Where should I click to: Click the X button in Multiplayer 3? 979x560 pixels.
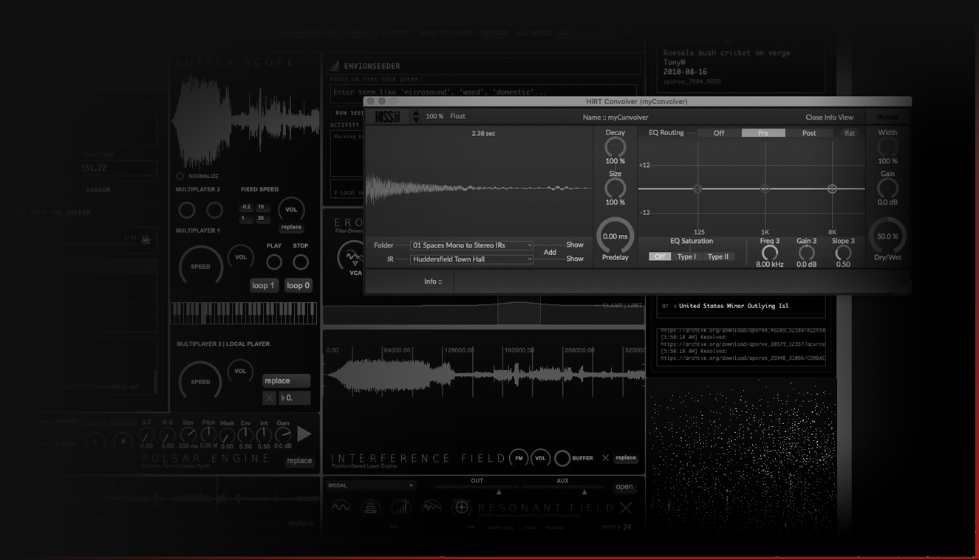269,397
